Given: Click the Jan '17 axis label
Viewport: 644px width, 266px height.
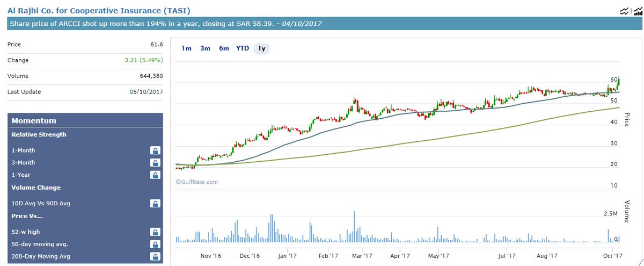Looking at the screenshot, I should [x=288, y=256].
